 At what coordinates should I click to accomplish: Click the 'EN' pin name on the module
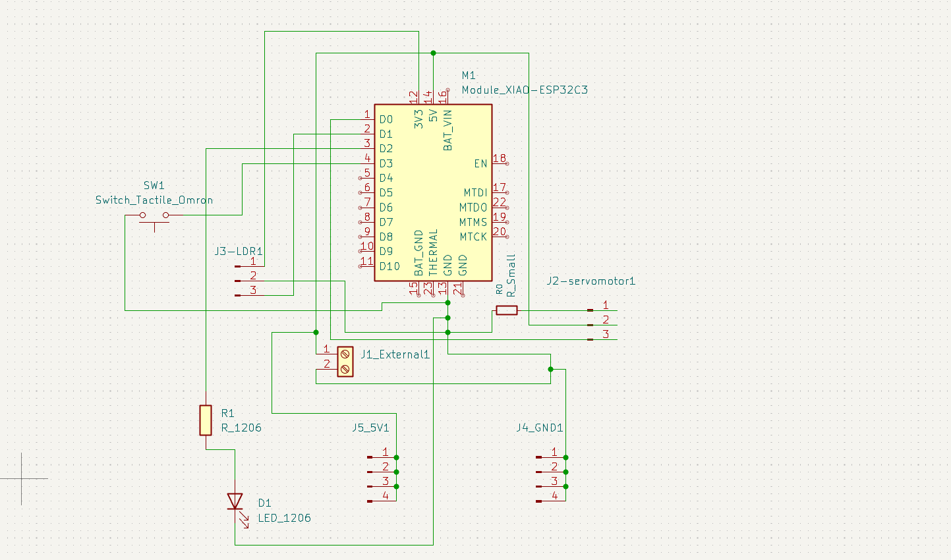[480, 163]
